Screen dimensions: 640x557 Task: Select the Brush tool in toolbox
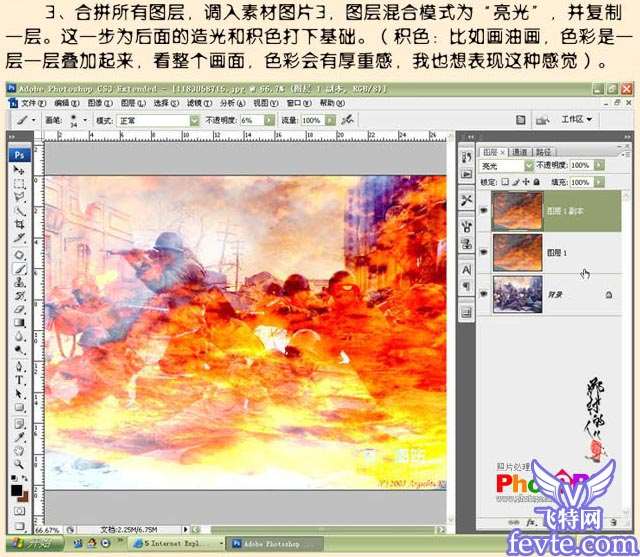pyautogui.click(x=19, y=269)
